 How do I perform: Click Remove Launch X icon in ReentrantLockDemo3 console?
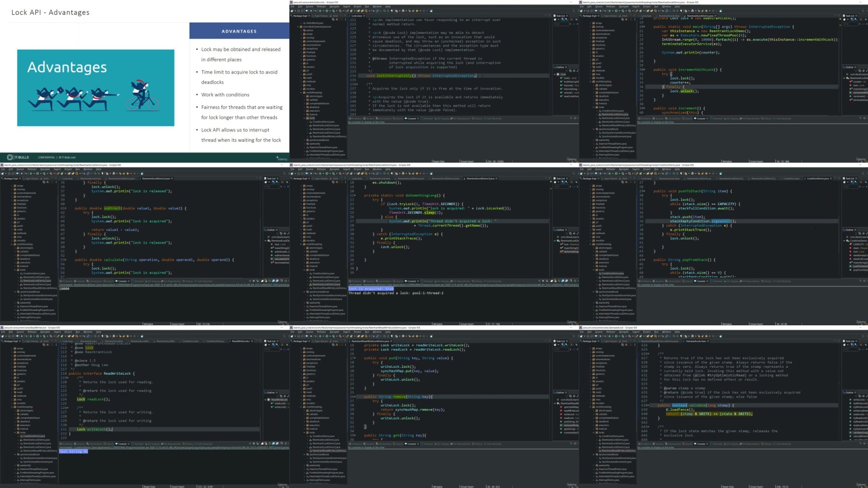[x=543, y=281]
